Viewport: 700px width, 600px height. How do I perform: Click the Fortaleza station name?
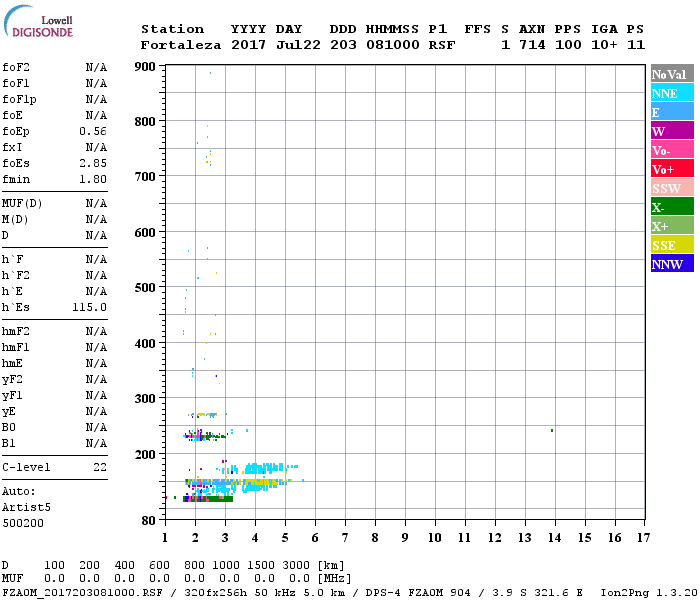(x=180, y=45)
